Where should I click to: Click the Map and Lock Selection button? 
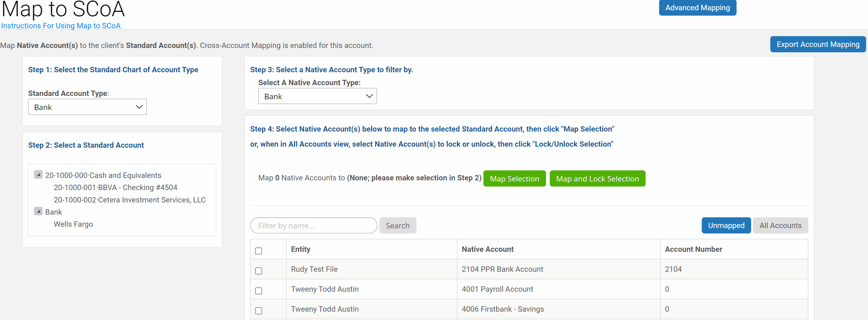(x=597, y=178)
